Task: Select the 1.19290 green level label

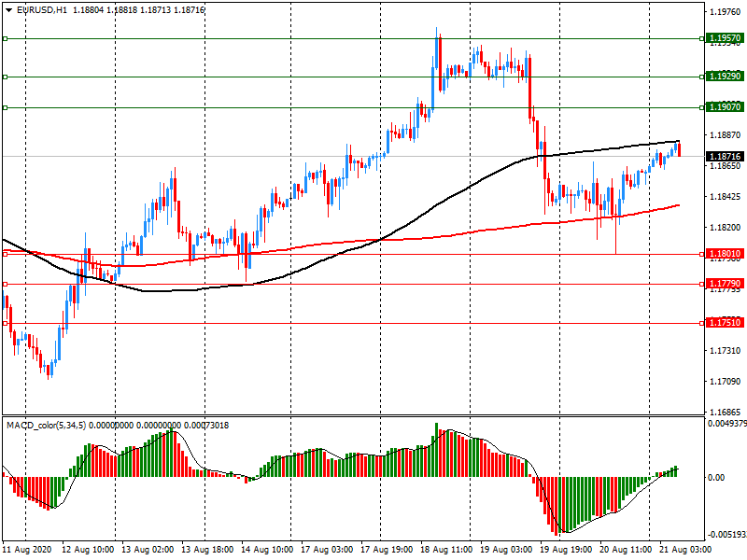Action: coord(725,77)
